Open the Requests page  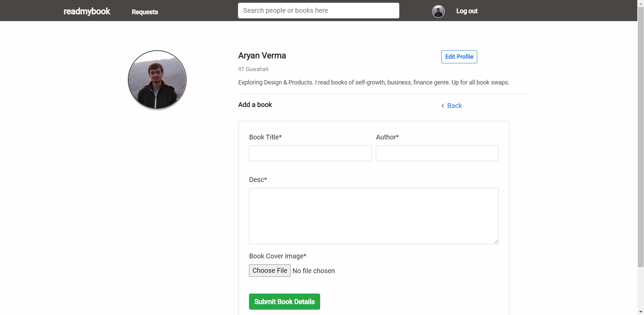tap(145, 12)
